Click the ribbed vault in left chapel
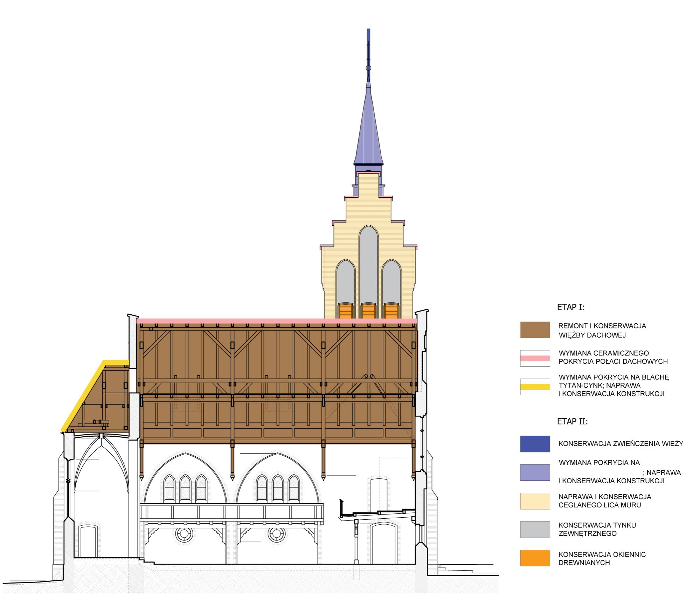Screen dimensions: 700x607 click(101, 463)
